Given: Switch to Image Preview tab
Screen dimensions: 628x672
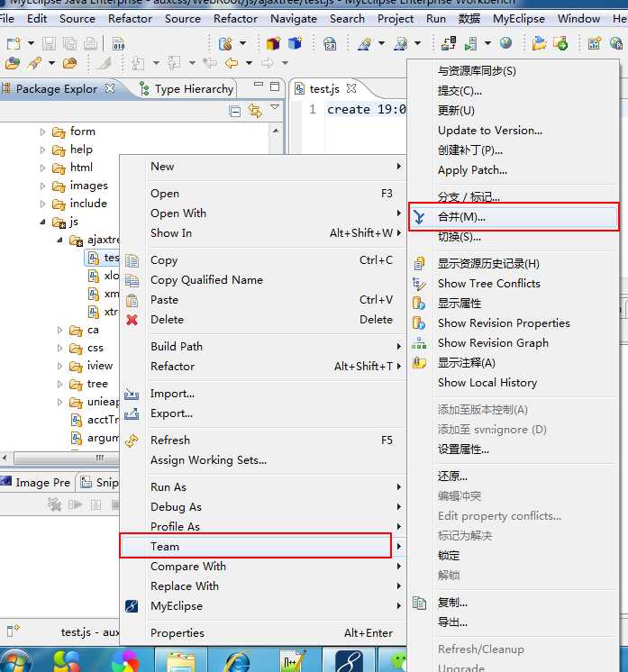Looking at the screenshot, I should (36, 483).
